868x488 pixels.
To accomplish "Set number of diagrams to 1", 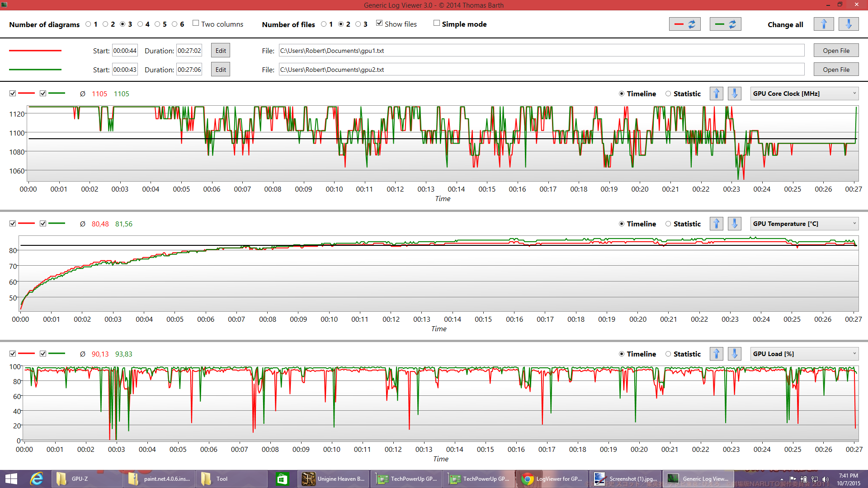I will pyautogui.click(x=88, y=24).
